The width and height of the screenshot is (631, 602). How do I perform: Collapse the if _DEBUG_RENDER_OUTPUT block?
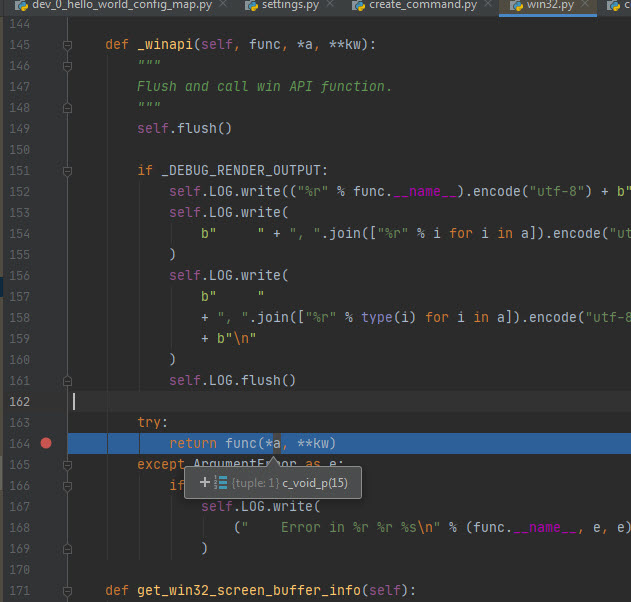point(68,171)
